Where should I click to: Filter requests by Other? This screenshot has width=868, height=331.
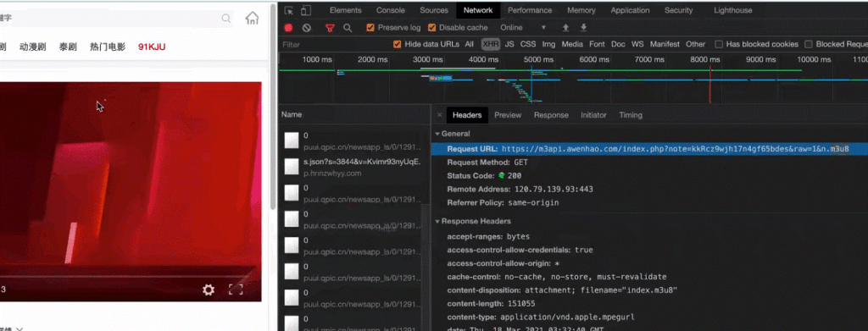[696, 44]
